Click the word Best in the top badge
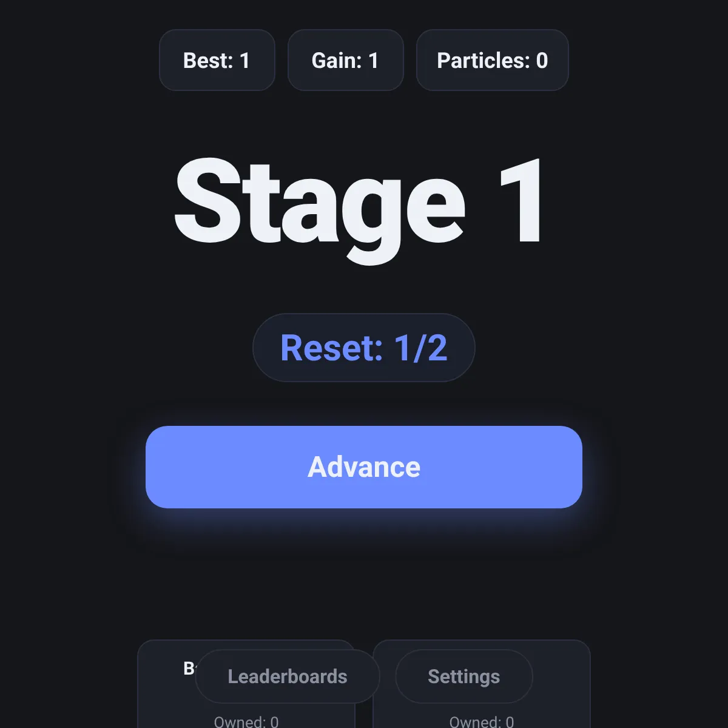This screenshot has height=728, width=728. (x=208, y=61)
